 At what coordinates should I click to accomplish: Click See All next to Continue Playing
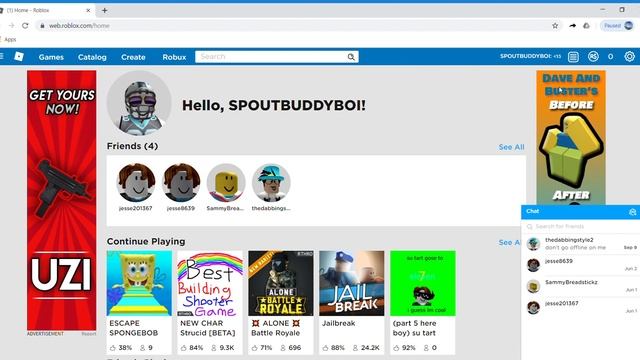coord(509,242)
